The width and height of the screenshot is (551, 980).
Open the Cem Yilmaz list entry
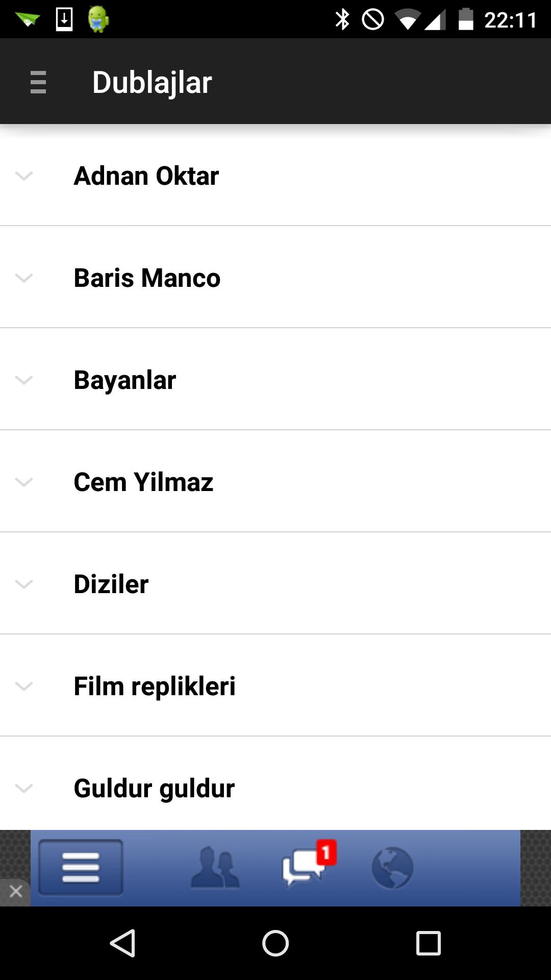143,482
